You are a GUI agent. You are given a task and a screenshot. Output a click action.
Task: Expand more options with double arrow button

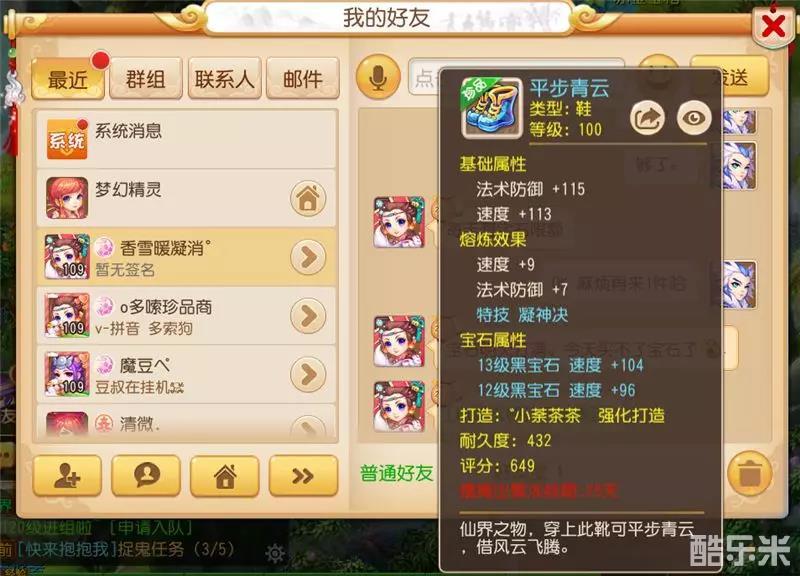304,476
